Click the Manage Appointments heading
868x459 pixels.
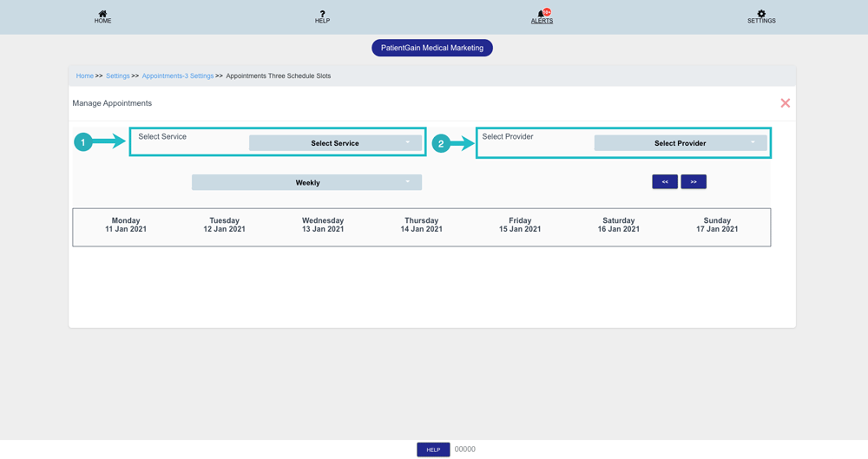[x=112, y=103]
